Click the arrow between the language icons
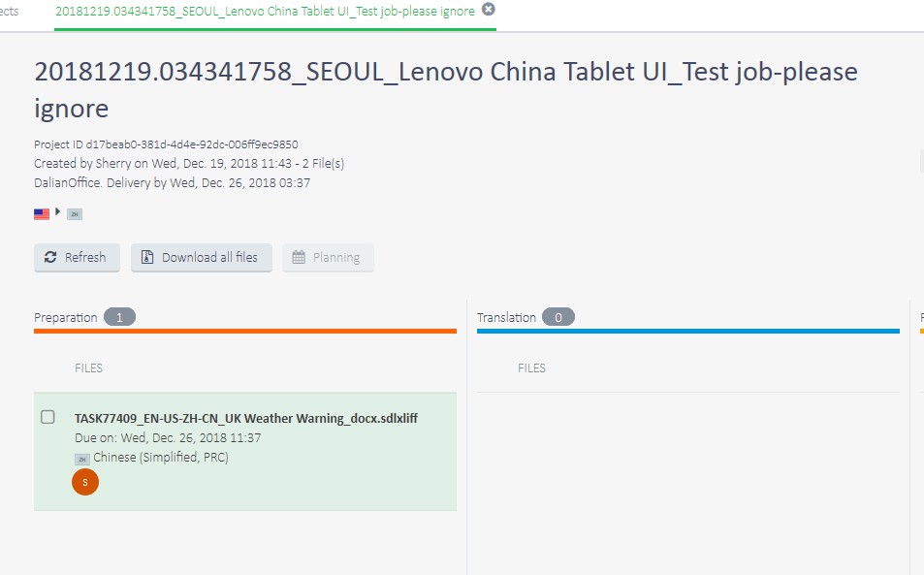The height and width of the screenshot is (575, 924). click(57, 211)
